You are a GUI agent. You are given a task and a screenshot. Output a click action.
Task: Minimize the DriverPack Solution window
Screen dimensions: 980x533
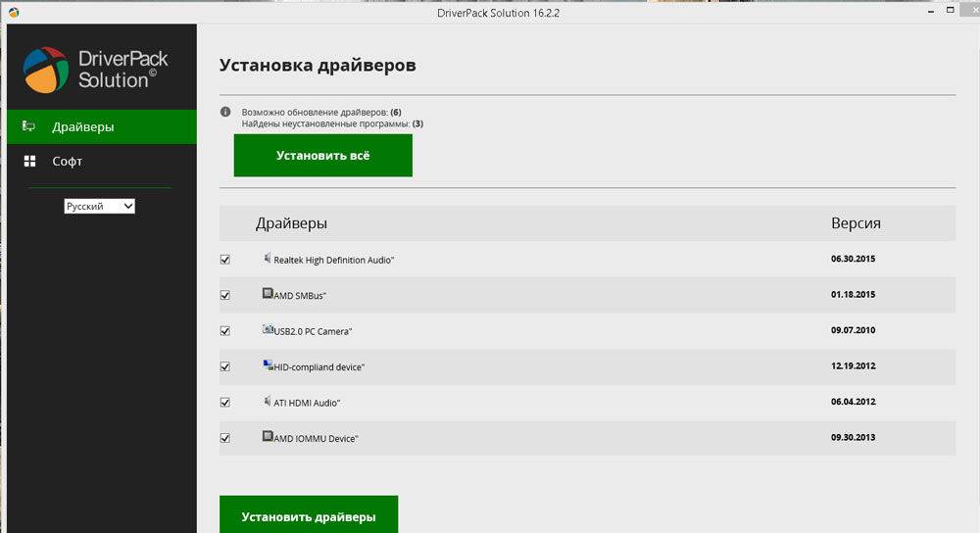tap(931, 11)
